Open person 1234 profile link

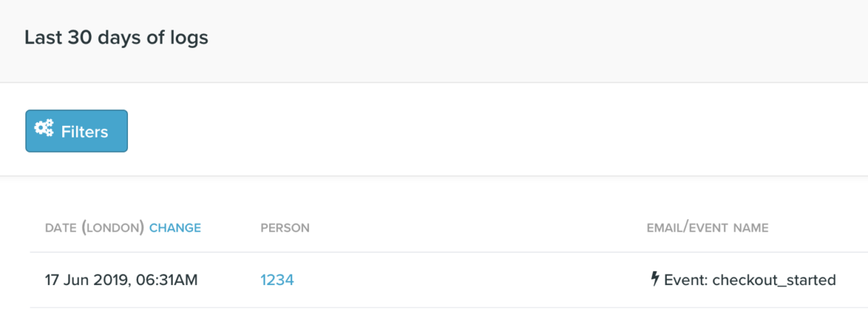tap(277, 280)
